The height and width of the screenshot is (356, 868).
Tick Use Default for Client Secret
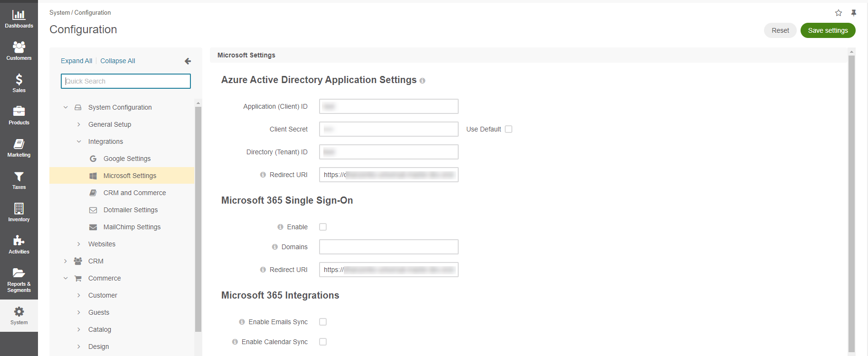pos(509,129)
